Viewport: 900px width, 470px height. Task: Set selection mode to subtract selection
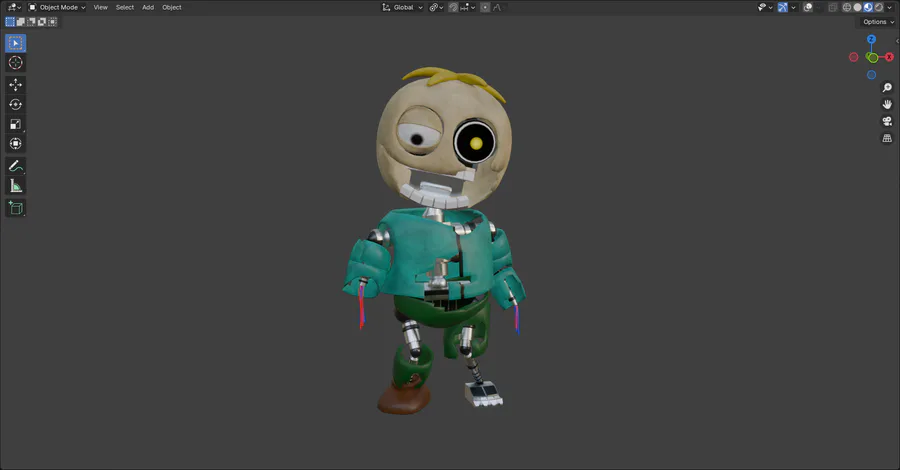pos(31,22)
